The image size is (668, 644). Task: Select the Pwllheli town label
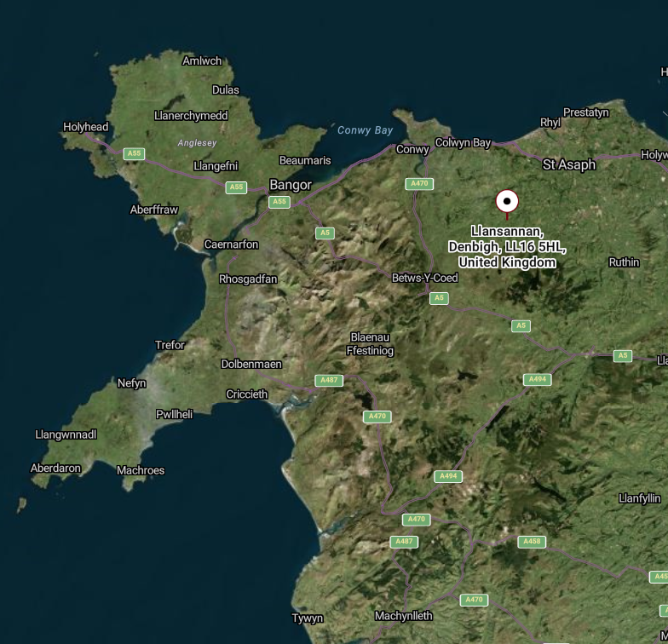click(x=175, y=414)
